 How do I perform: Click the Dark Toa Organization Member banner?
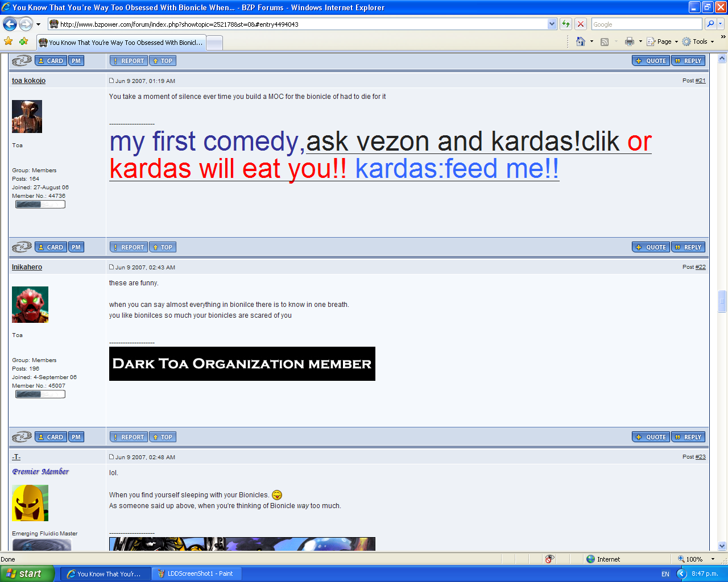242,364
